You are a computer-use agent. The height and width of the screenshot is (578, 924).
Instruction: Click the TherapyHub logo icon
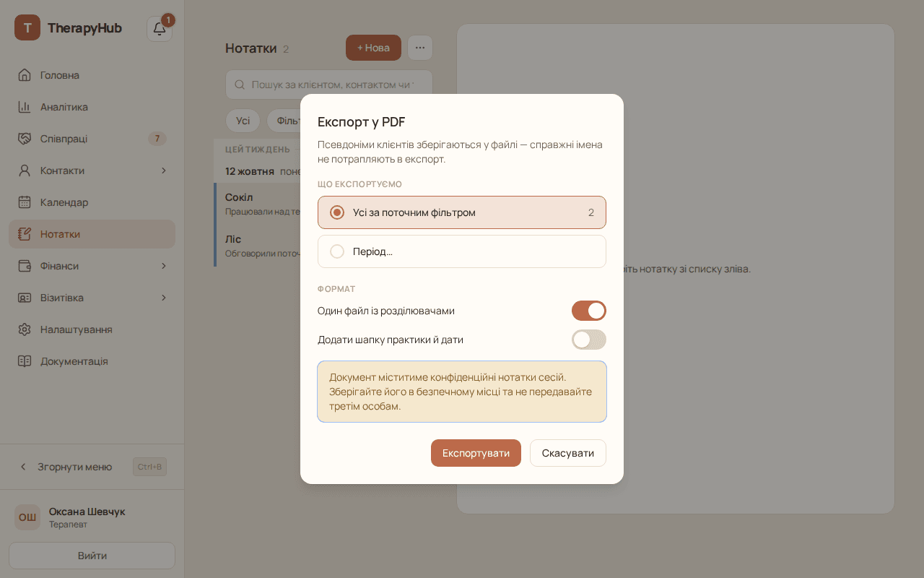coord(27,28)
